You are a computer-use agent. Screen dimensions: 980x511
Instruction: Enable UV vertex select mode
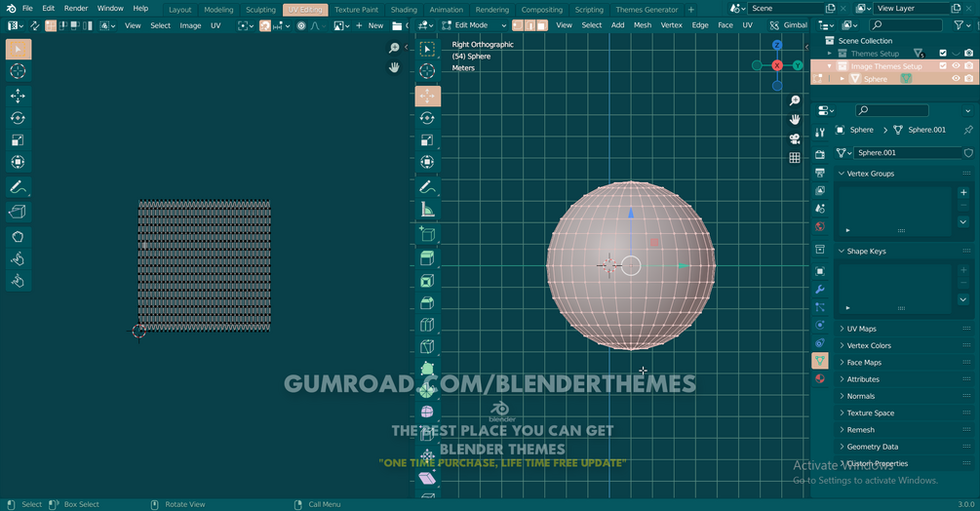[x=51, y=25]
